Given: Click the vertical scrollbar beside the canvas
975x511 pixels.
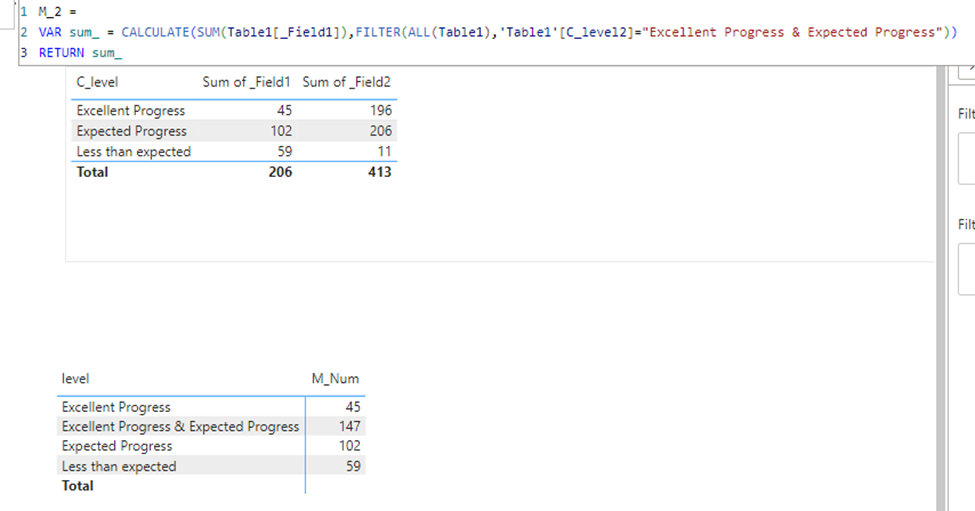Looking at the screenshot, I should [x=941, y=286].
